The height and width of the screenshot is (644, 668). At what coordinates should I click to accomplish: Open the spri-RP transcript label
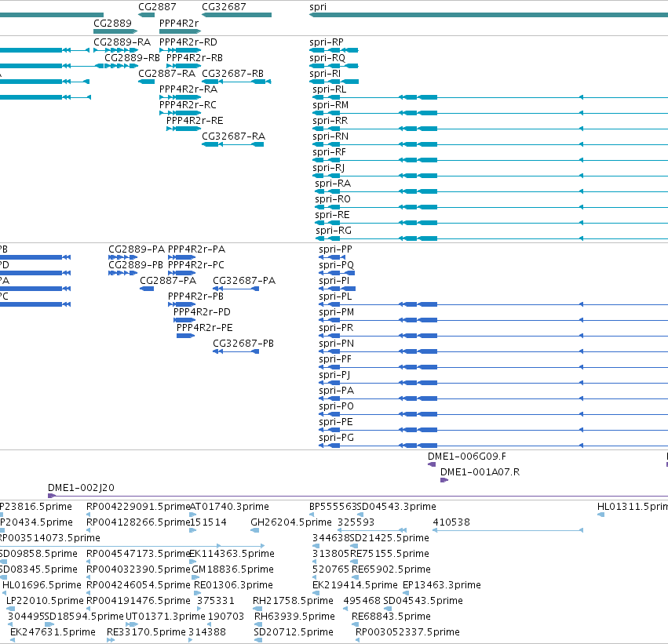(327, 42)
